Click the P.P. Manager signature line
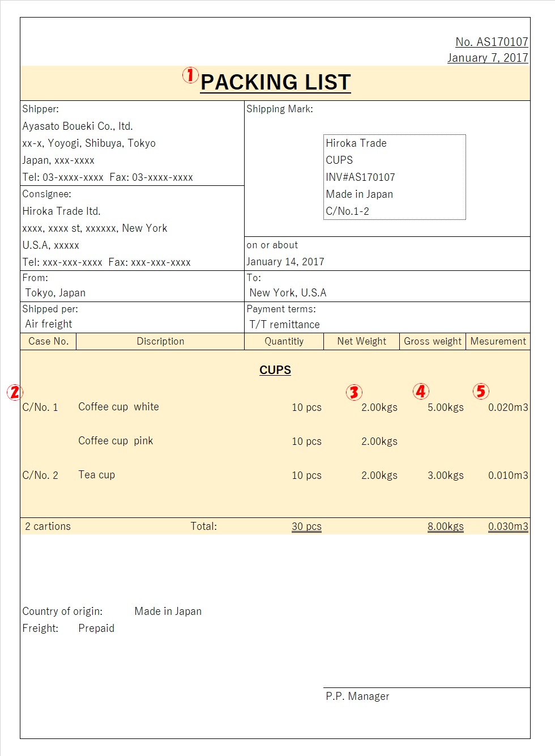 [x=357, y=696]
